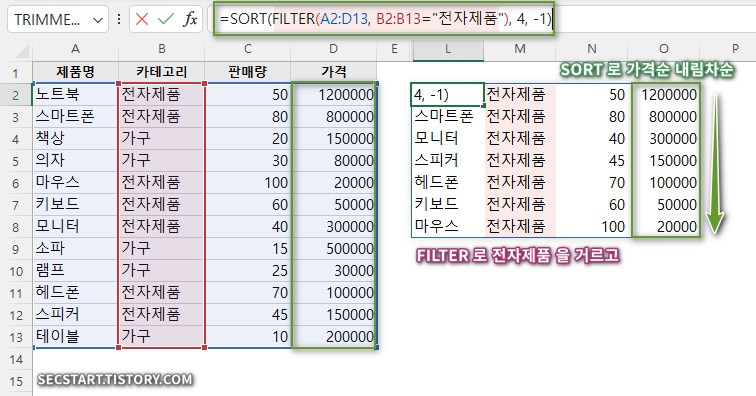This screenshot has width=756, height=396.
Task: Open the formula bar options dots
Action: [119, 19]
